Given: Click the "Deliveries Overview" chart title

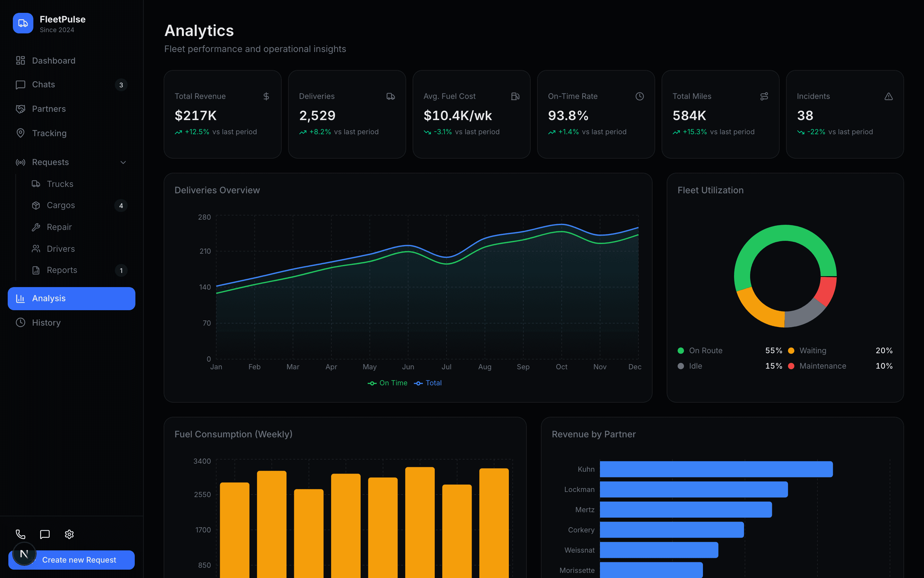Looking at the screenshot, I should coord(217,190).
